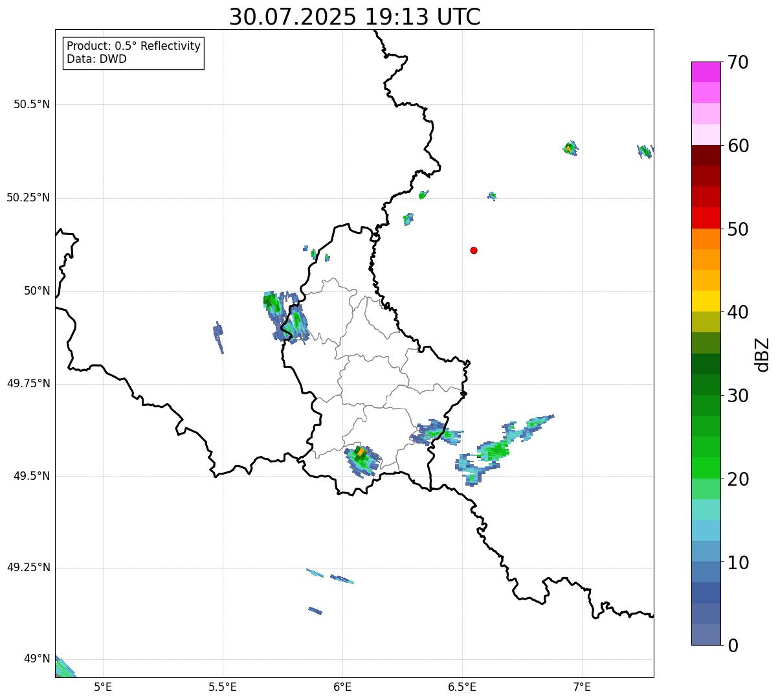Click the 5°E longitude label
This screenshot has height=700, width=778.
click(103, 686)
